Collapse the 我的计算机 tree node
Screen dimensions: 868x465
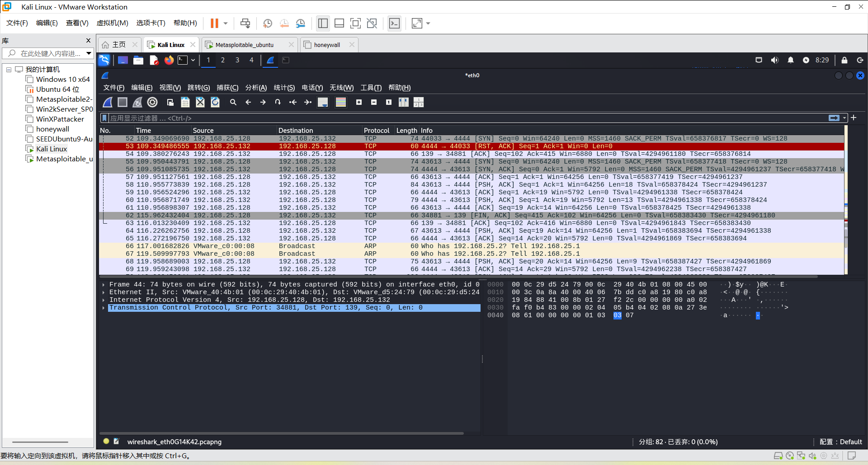pos(9,70)
